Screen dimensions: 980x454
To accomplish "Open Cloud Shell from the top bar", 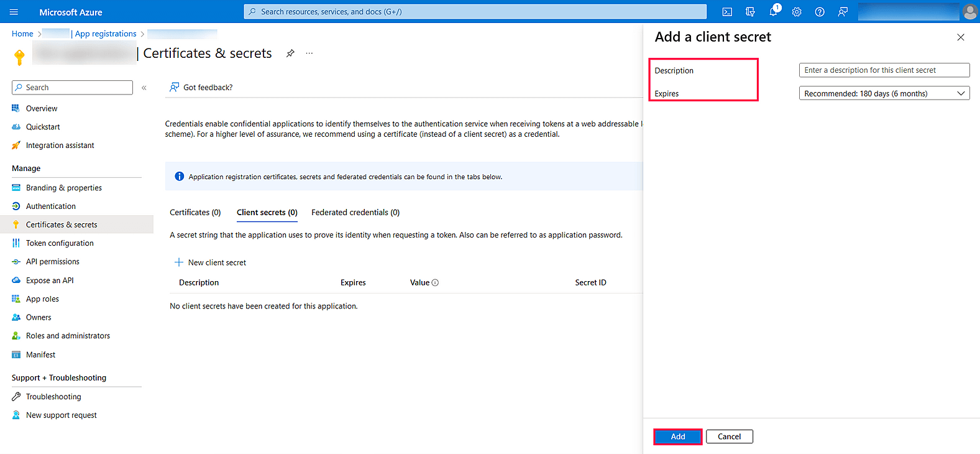I will tap(727, 12).
